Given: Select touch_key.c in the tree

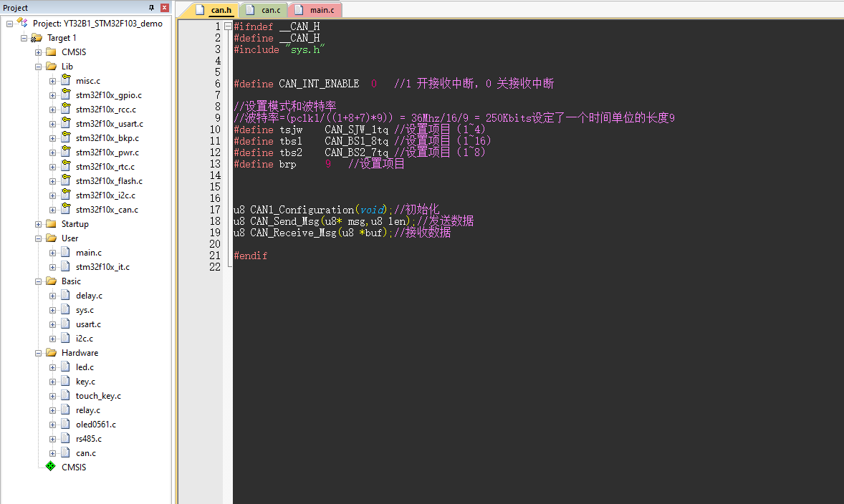Looking at the screenshot, I should tap(98, 396).
